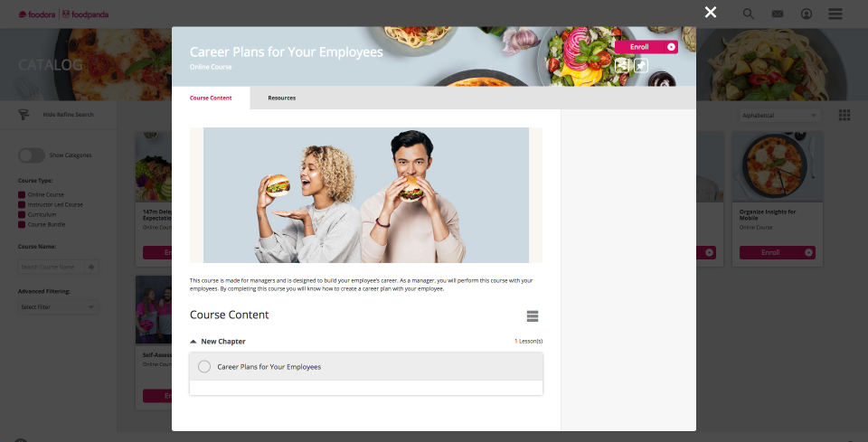This screenshot has width=868, height=442.
Task: Switch to the Resources tab
Action: (282, 98)
